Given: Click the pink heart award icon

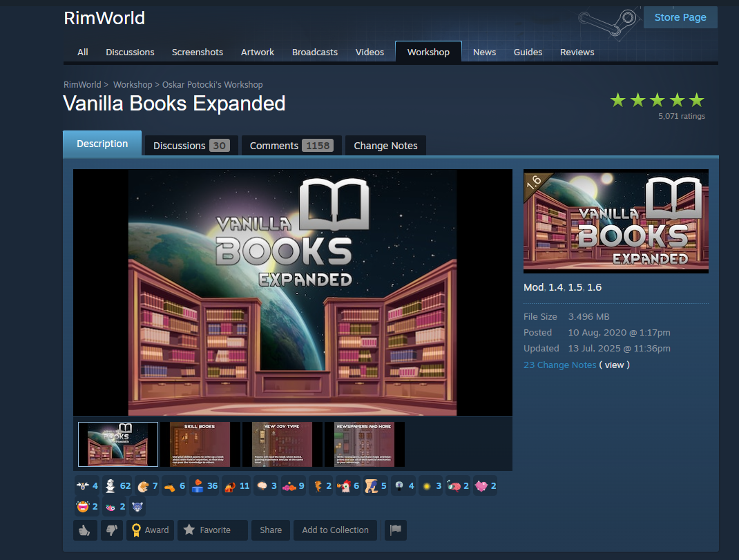Looking at the screenshot, I should 481,486.
